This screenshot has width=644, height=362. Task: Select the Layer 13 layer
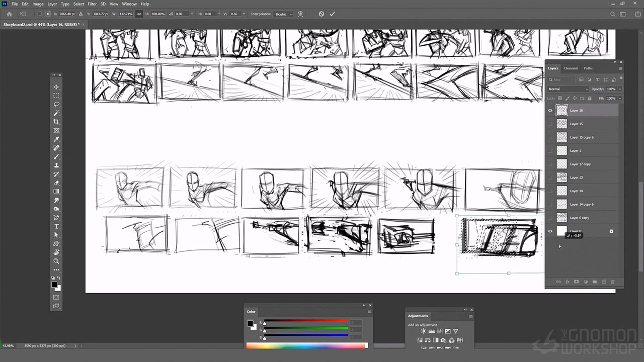point(586,177)
